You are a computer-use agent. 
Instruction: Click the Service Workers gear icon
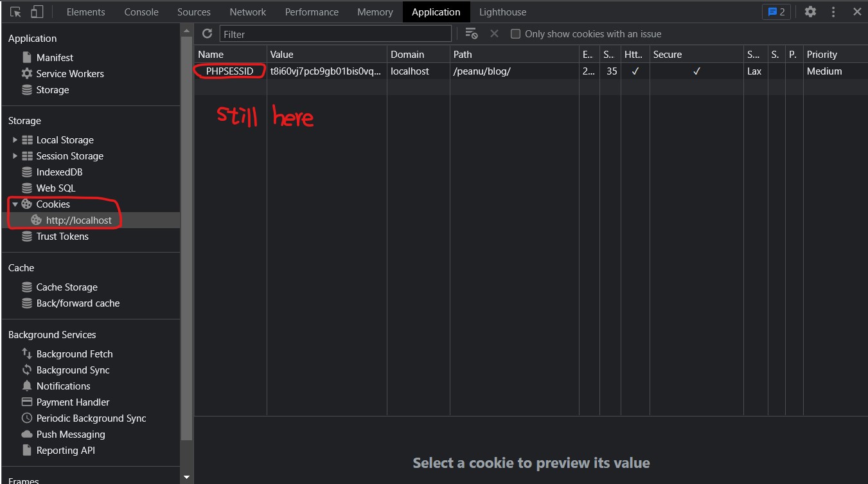27,73
